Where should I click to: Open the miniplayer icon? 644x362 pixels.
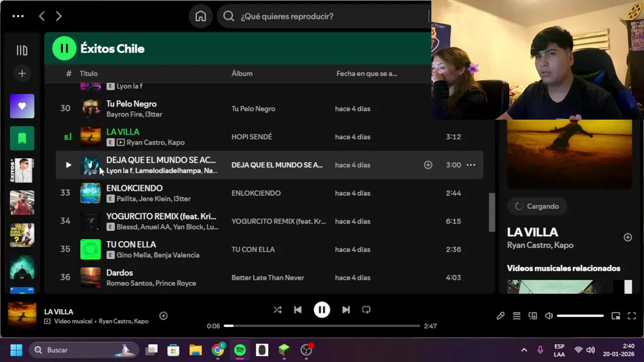coord(616,316)
